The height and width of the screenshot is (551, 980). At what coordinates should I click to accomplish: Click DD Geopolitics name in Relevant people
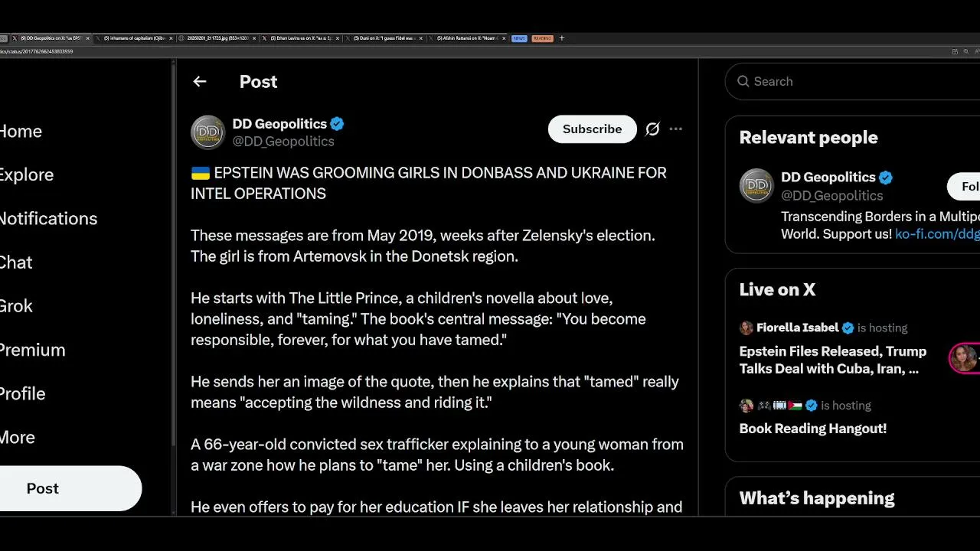(828, 178)
